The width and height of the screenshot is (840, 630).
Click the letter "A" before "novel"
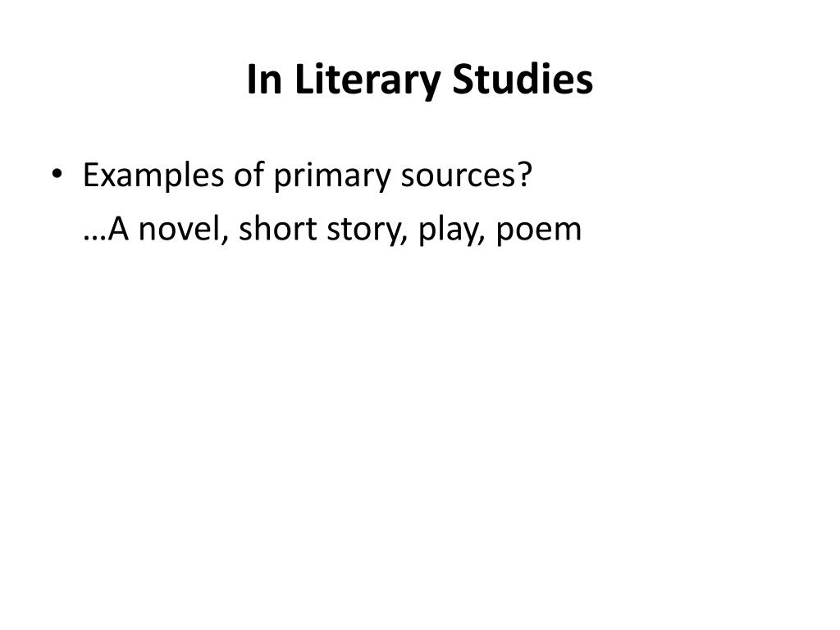click(x=118, y=229)
